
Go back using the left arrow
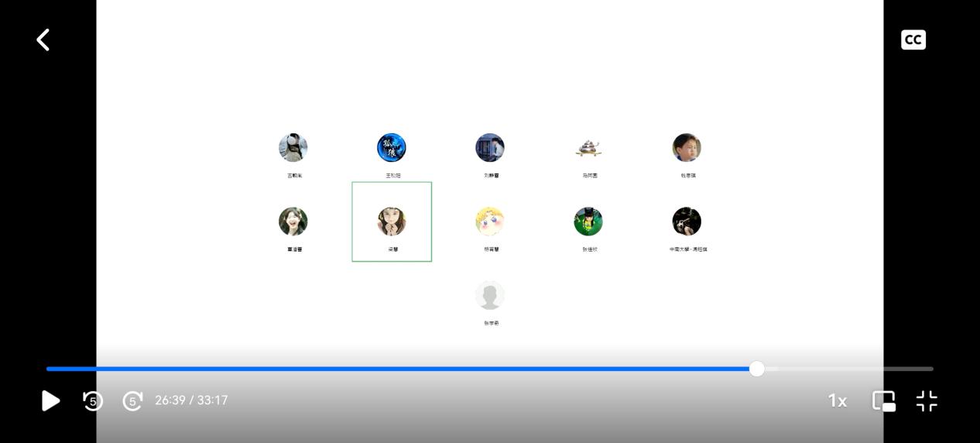pyautogui.click(x=43, y=39)
